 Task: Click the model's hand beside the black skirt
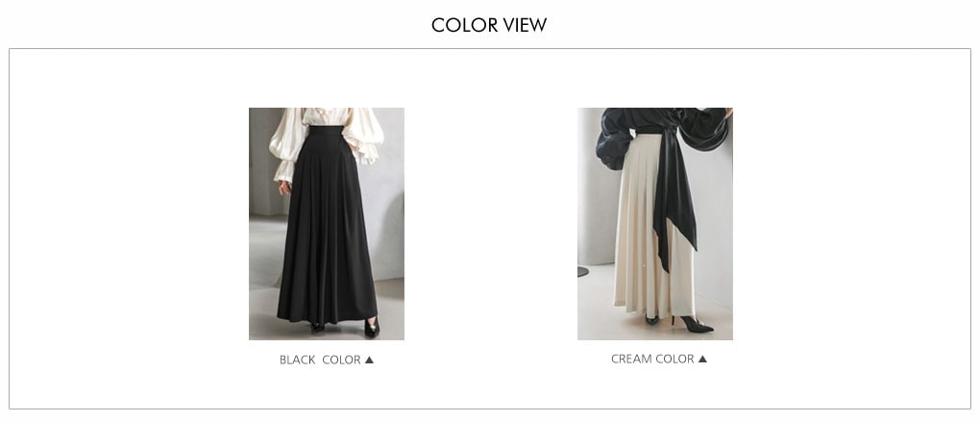click(x=285, y=186)
